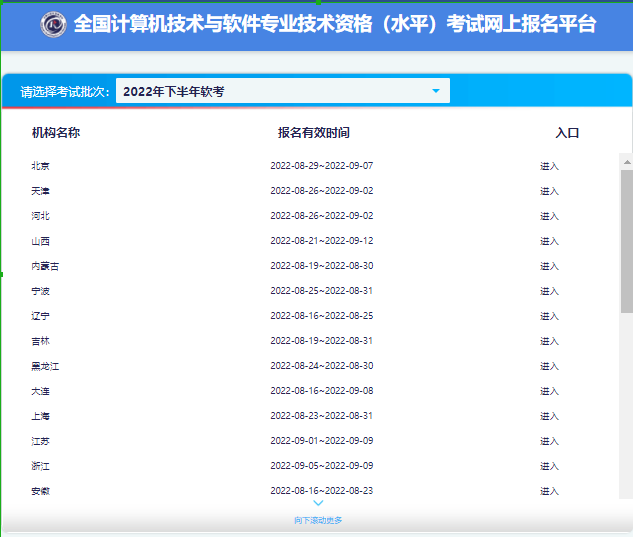
Task: Enter the 宁波 registration portal
Action: 549,291
